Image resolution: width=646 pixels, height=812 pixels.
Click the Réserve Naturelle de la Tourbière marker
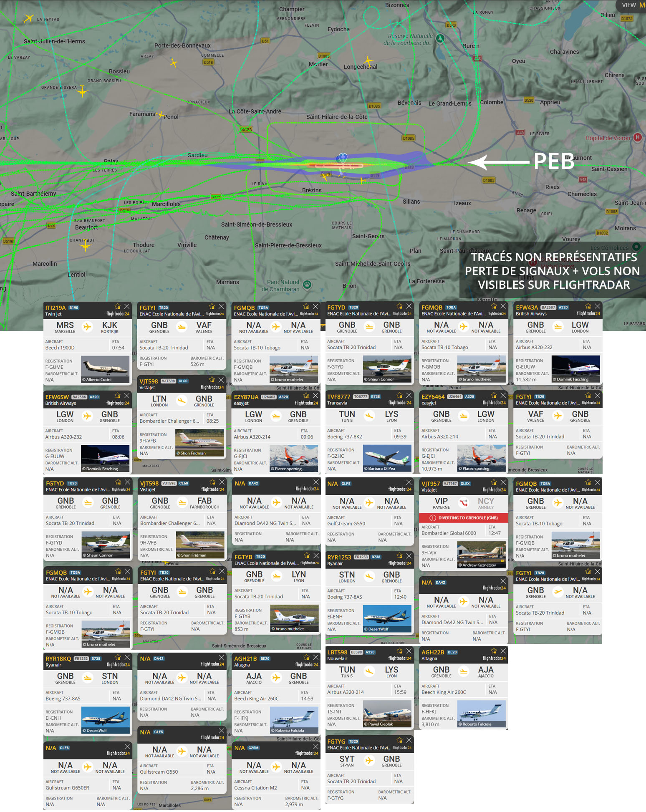coord(440,39)
